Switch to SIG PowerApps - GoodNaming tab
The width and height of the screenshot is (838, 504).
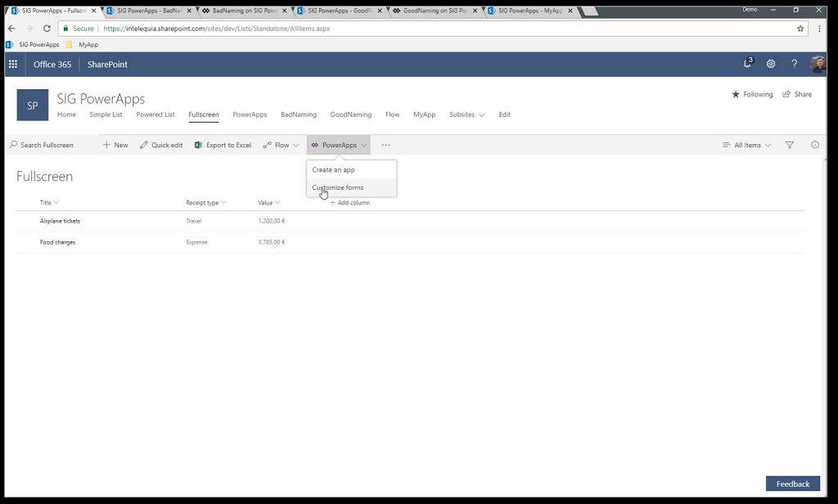(x=339, y=11)
